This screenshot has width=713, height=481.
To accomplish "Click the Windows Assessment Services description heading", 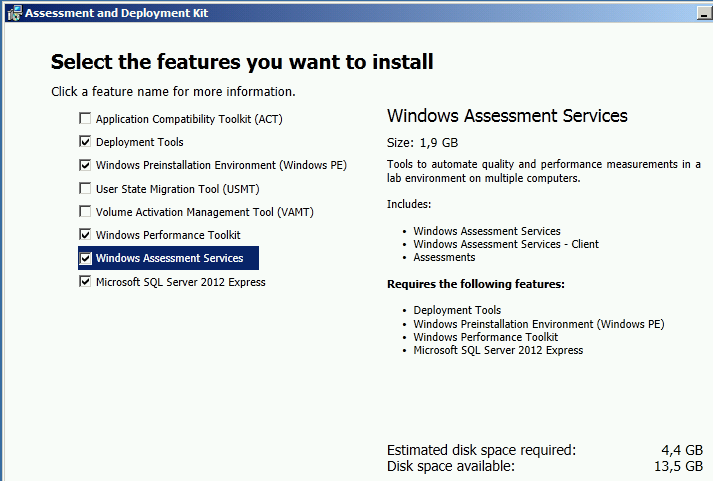I will click(x=507, y=116).
